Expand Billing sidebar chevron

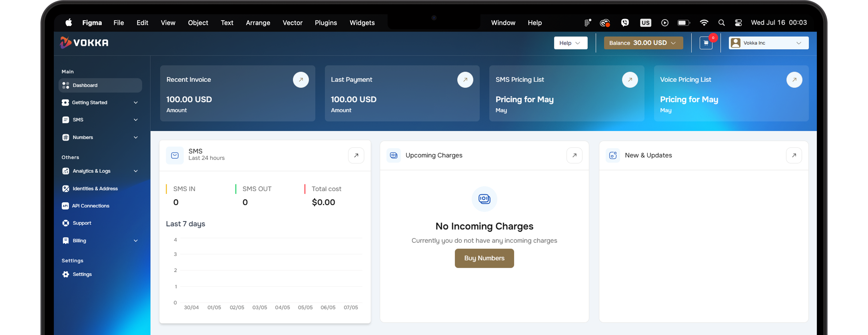(x=135, y=240)
